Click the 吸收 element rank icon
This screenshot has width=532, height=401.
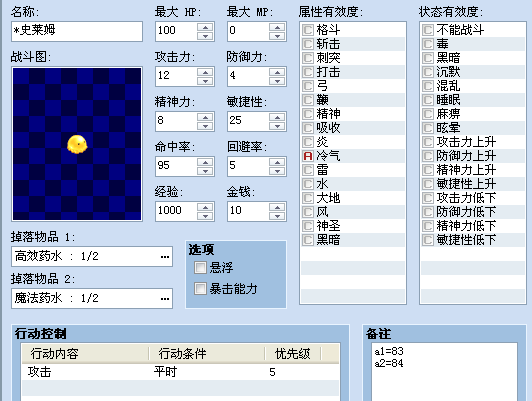(x=308, y=128)
